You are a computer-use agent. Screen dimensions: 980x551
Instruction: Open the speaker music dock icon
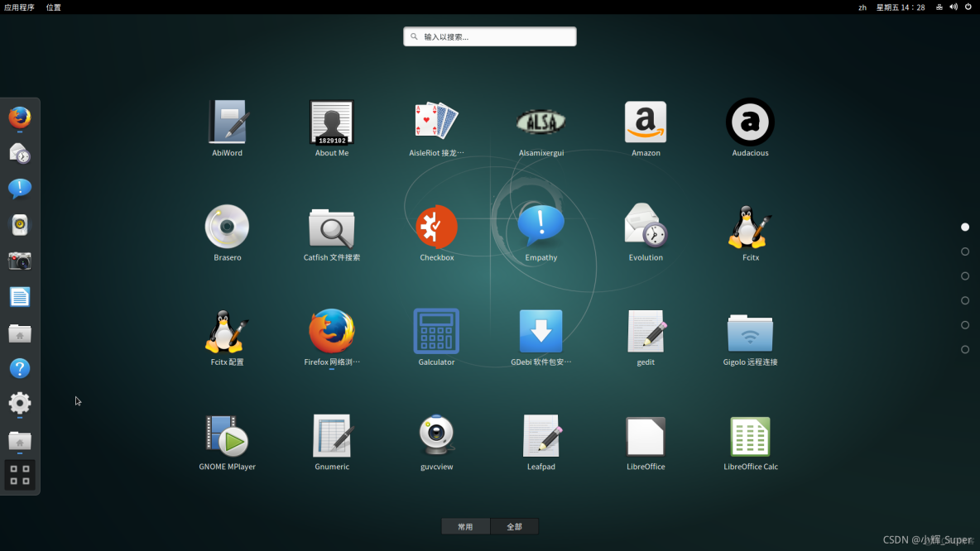(19, 225)
